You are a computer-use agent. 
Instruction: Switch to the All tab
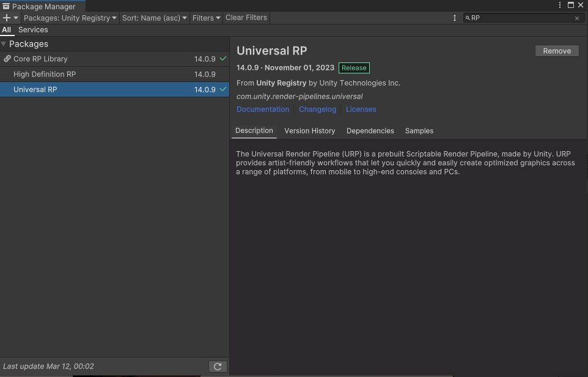click(6, 29)
